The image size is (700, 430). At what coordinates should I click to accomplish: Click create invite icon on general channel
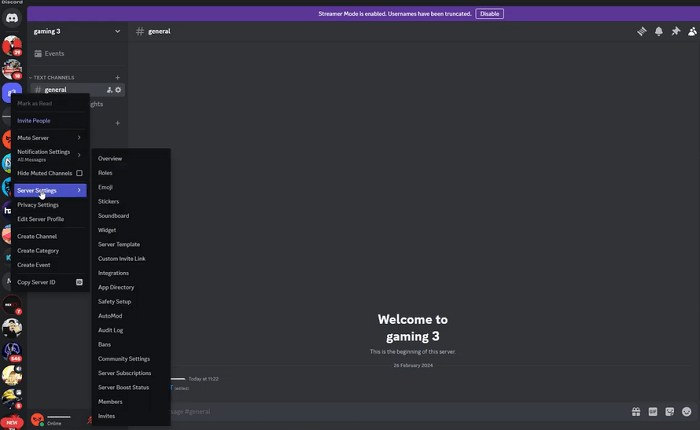click(x=109, y=90)
